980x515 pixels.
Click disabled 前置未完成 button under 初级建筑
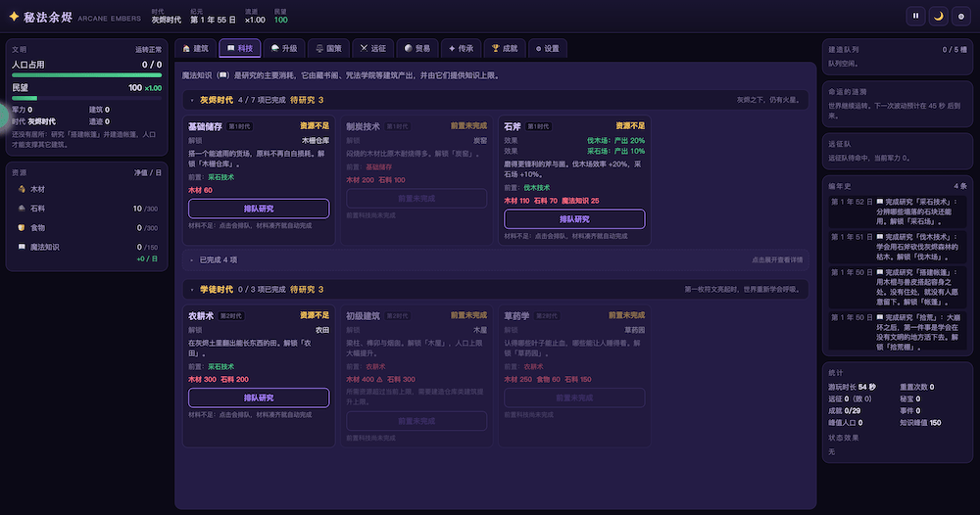point(416,421)
